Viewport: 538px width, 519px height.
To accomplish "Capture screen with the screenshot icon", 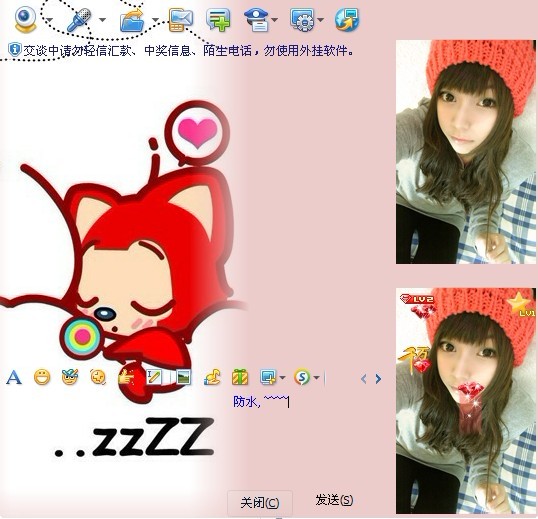I will pyautogui.click(x=268, y=377).
